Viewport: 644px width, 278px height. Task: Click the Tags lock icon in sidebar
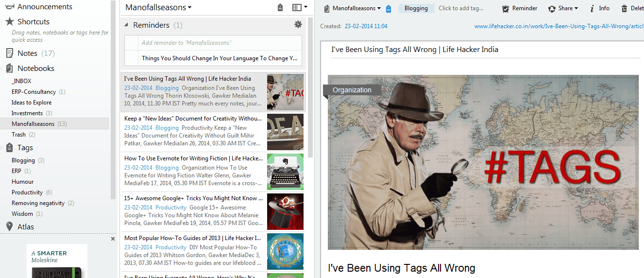tap(10, 147)
